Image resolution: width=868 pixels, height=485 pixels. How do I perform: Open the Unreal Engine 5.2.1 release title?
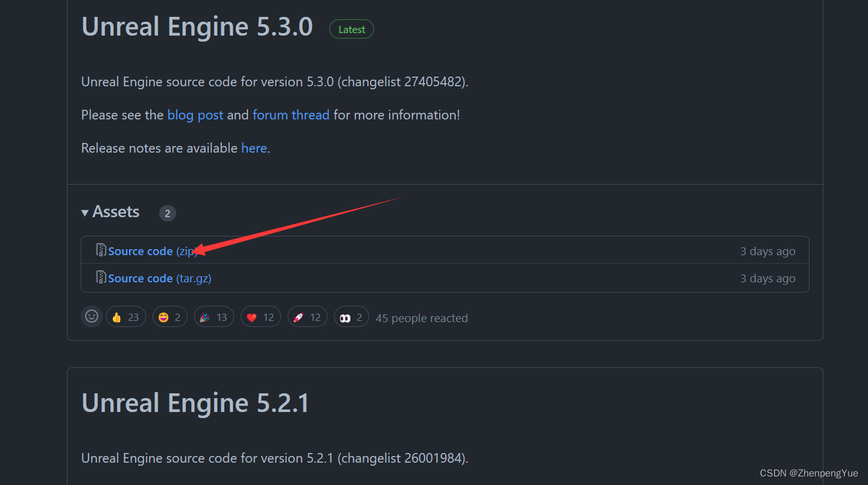click(195, 403)
